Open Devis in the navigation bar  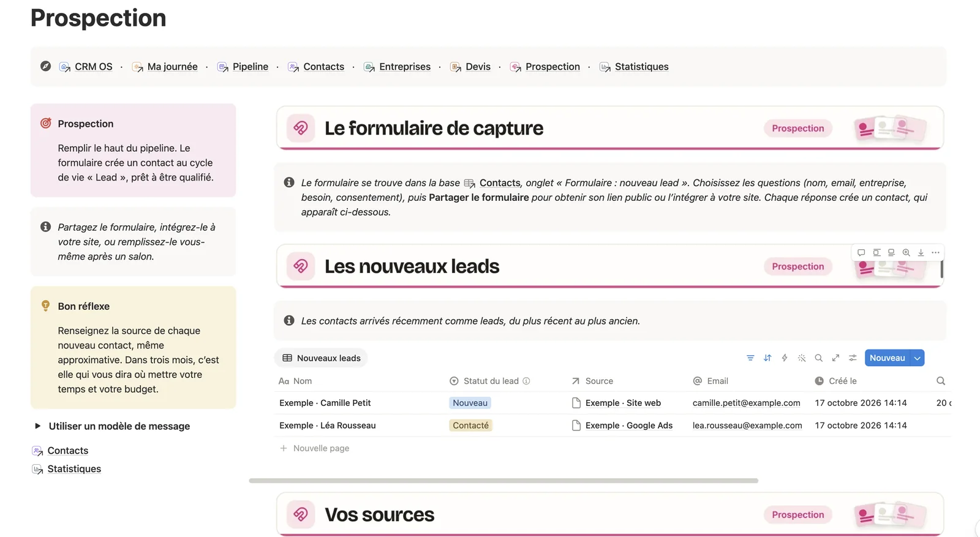pos(470,67)
